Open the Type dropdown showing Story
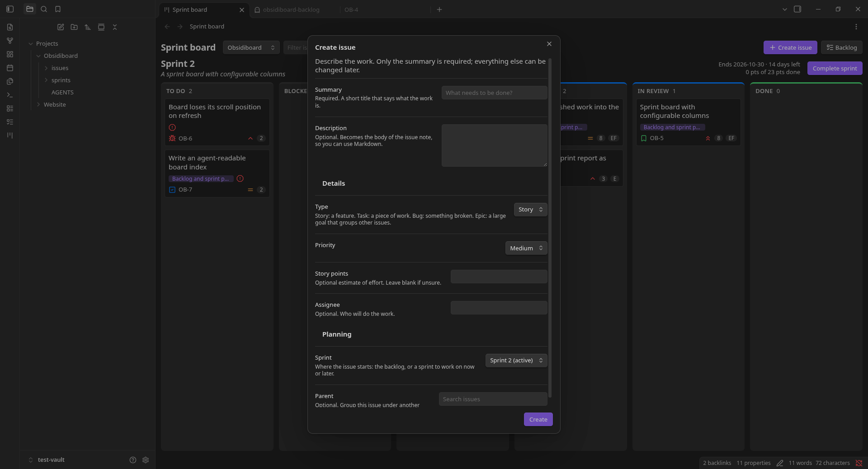868x469 pixels. 530,210
